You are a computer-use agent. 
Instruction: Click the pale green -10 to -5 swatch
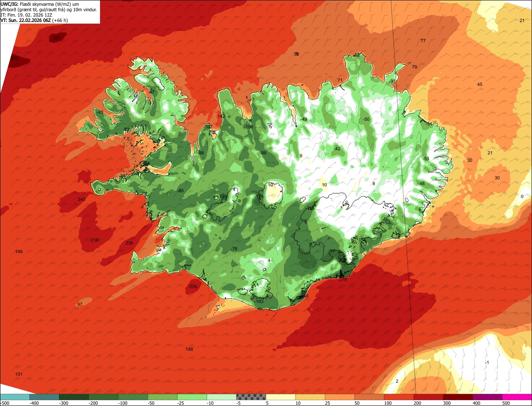222,397
